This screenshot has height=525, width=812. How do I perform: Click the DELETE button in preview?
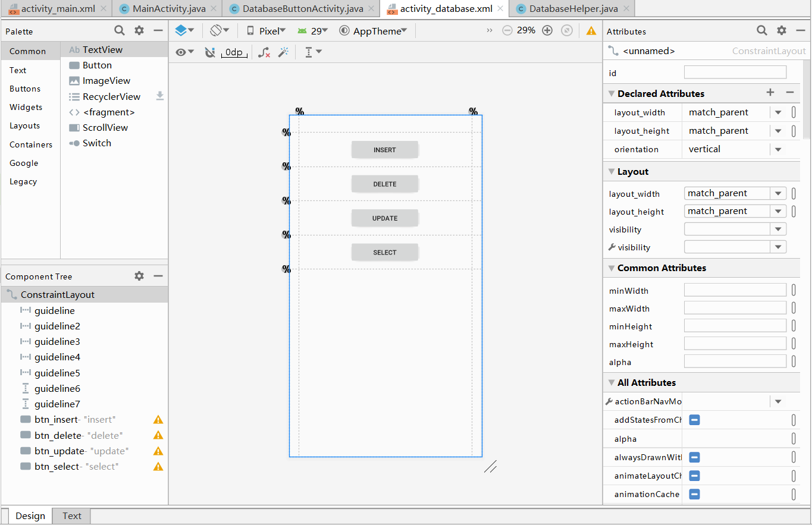[x=385, y=184]
